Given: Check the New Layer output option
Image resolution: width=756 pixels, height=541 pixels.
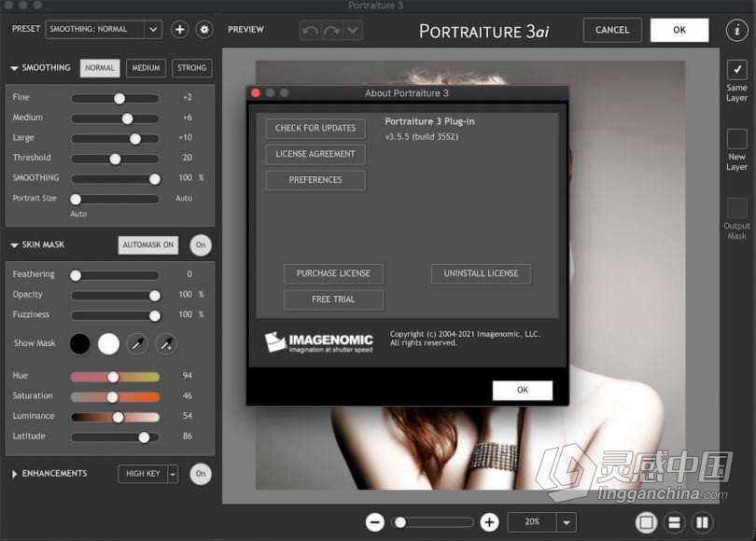Looking at the screenshot, I should click(736, 138).
